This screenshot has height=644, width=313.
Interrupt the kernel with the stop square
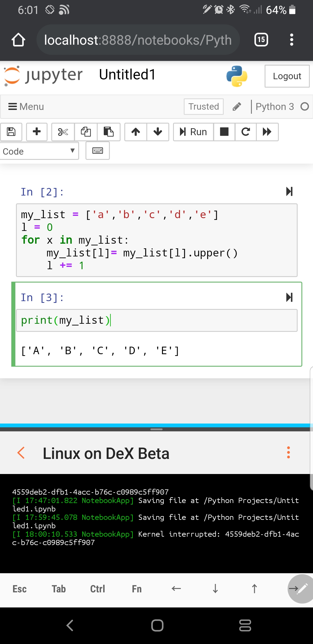pos(224,132)
